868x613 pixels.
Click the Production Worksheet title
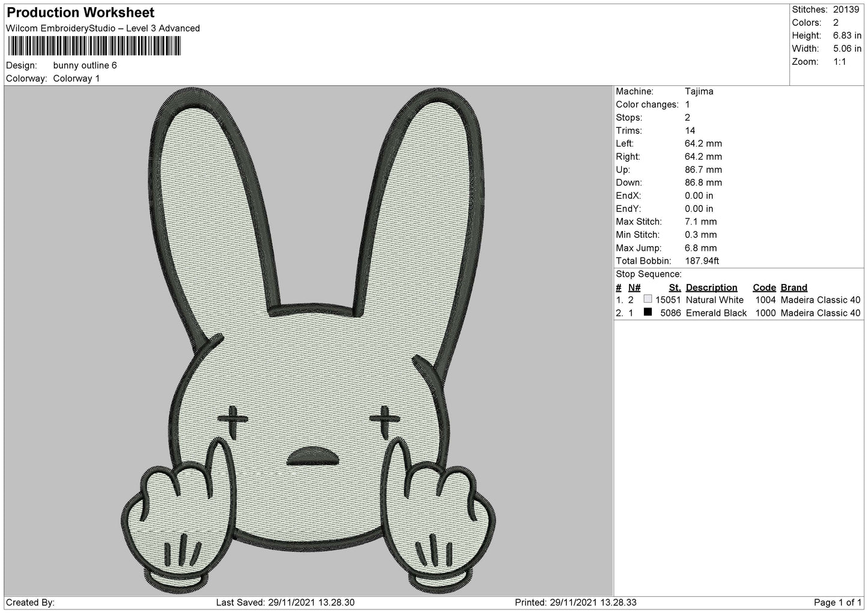[80, 13]
